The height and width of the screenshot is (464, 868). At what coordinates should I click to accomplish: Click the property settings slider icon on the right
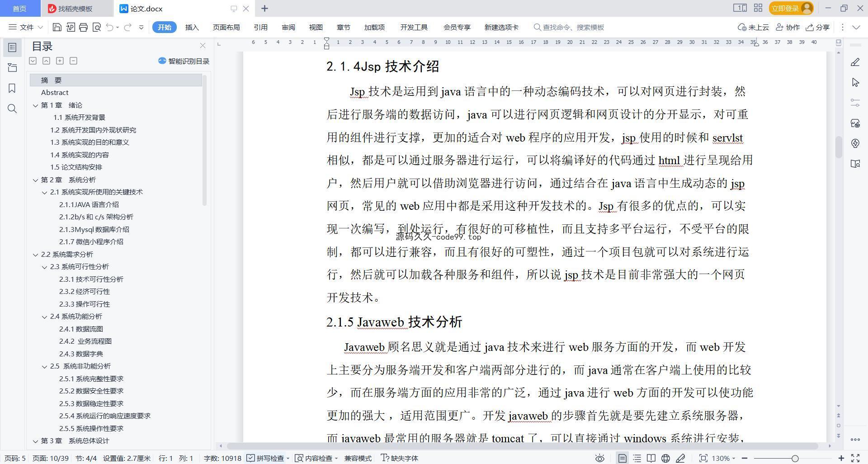(855, 103)
